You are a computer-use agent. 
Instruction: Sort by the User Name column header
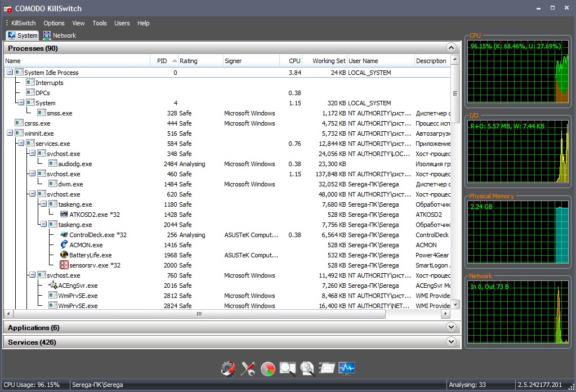pos(381,61)
